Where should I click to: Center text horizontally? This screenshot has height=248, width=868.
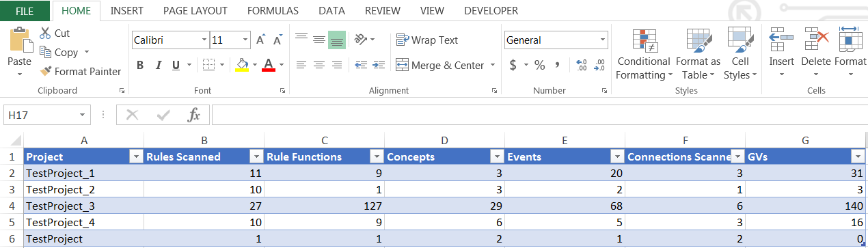318,65
